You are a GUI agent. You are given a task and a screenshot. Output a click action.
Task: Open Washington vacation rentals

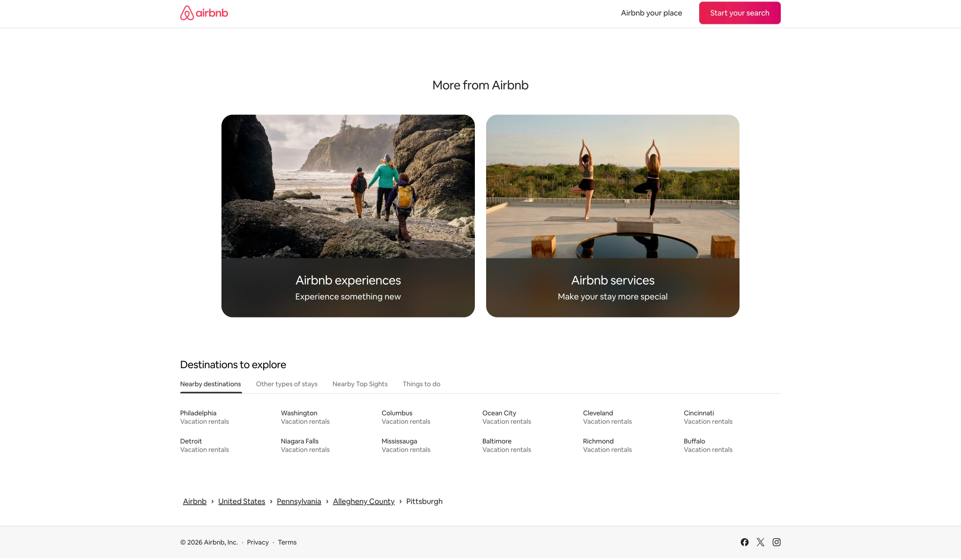(x=305, y=417)
